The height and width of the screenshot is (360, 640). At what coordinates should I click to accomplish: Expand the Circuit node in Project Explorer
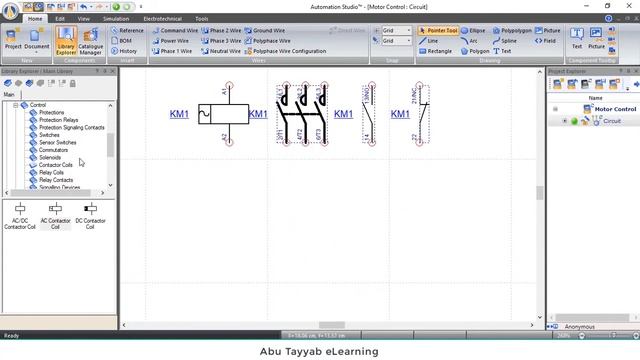point(564,121)
